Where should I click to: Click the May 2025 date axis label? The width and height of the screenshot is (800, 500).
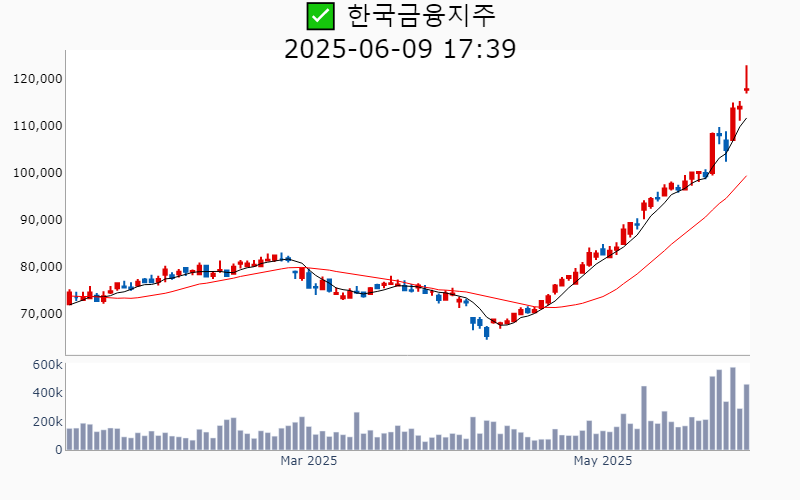[603, 461]
